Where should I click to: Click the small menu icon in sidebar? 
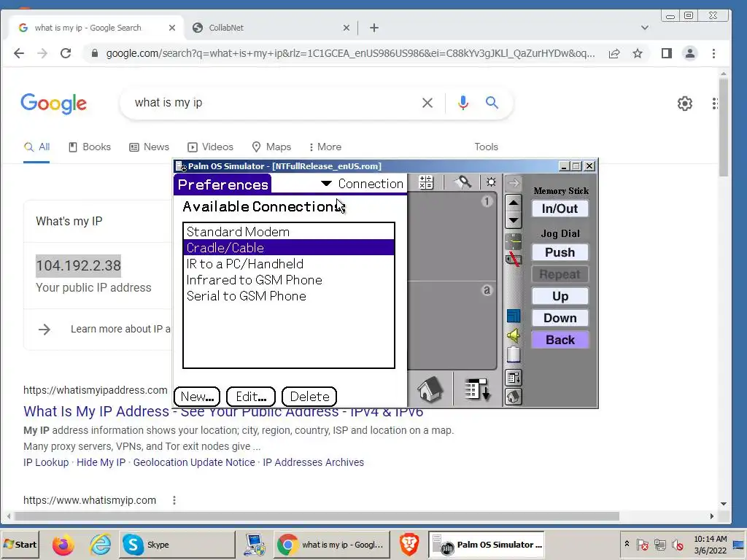[514, 378]
